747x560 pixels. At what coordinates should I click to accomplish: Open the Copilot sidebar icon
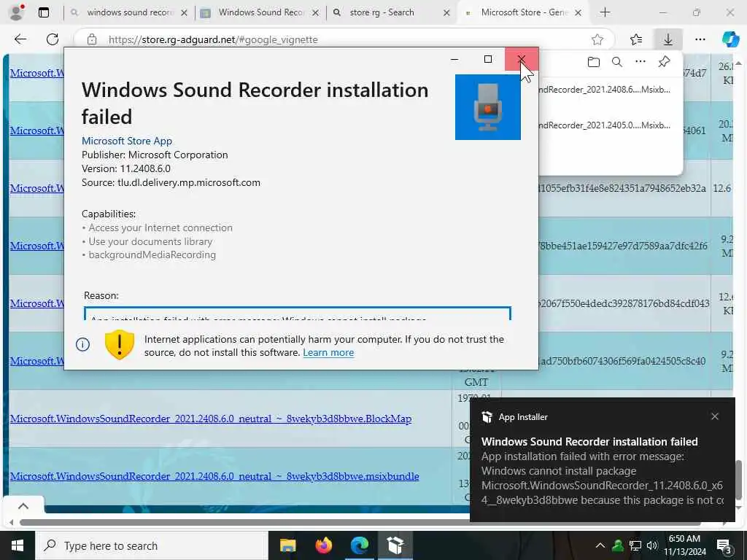click(x=730, y=39)
